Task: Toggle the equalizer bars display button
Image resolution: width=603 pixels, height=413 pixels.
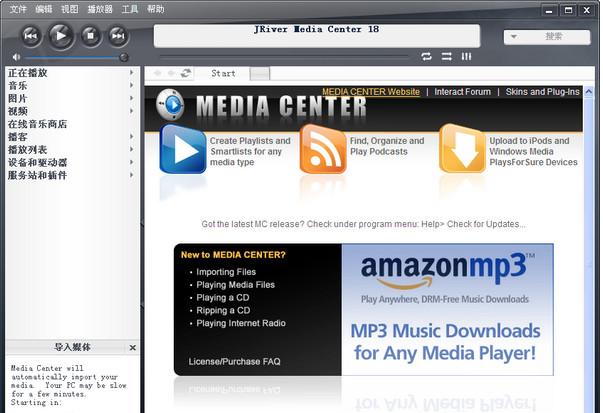Action: [x=466, y=56]
